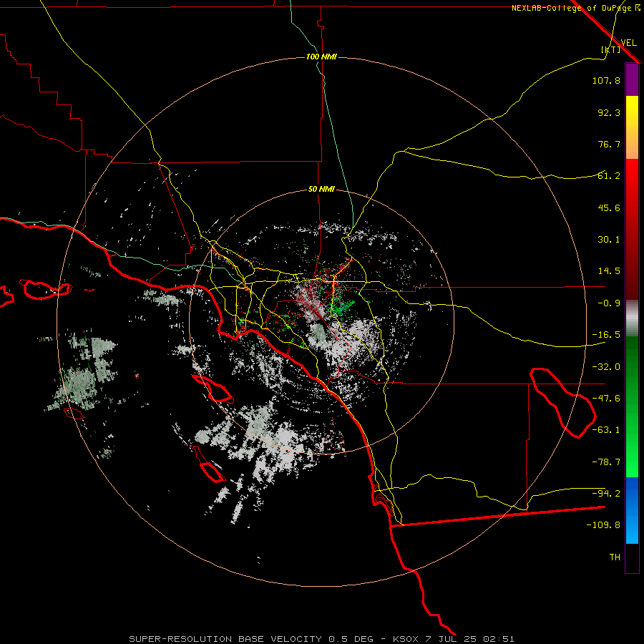Viewport: 644px width, 644px height.
Task: Select the -32.0 scale value
Action: pyautogui.click(x=606, y=367)
